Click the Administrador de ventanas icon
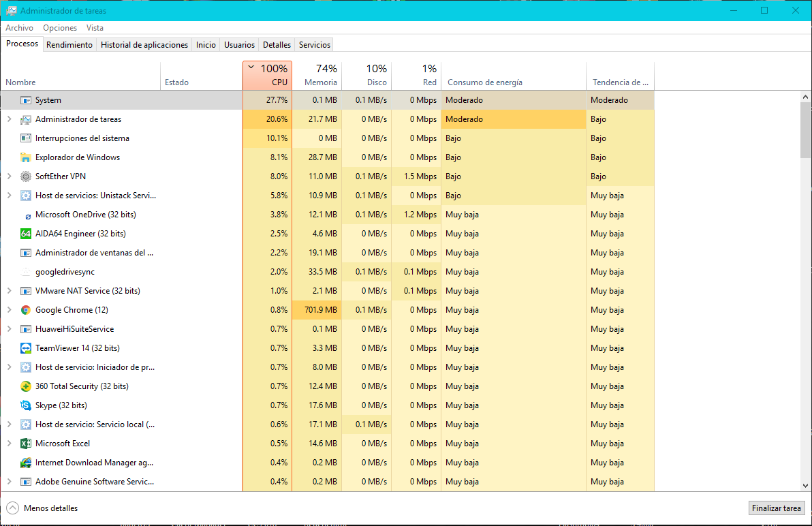The width and height of the screenshot is (812, 526). click(25, 253)
